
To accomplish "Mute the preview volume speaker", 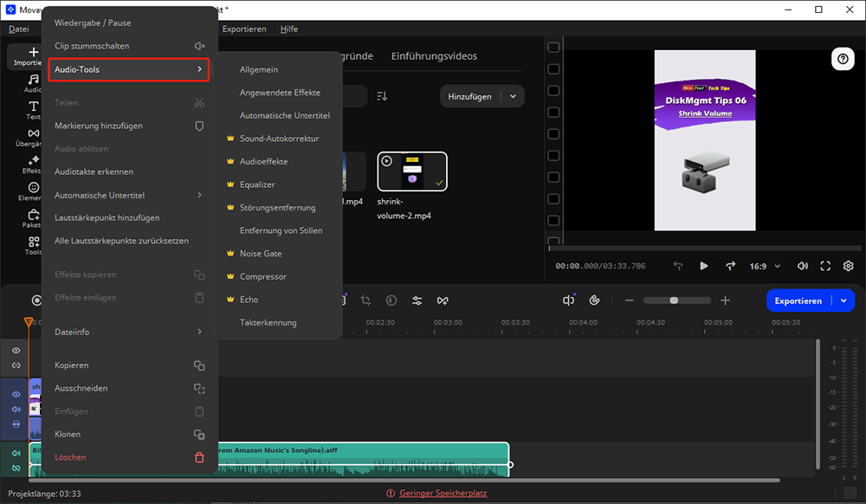I will (x=802, y=266).
